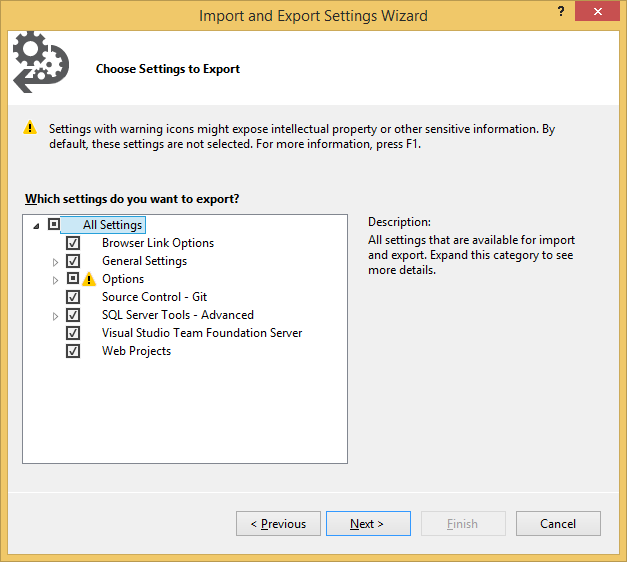This screenshot has height=562, width=627.
Task: Uncheck Source Control - Git checkbox
Action: 73,297
